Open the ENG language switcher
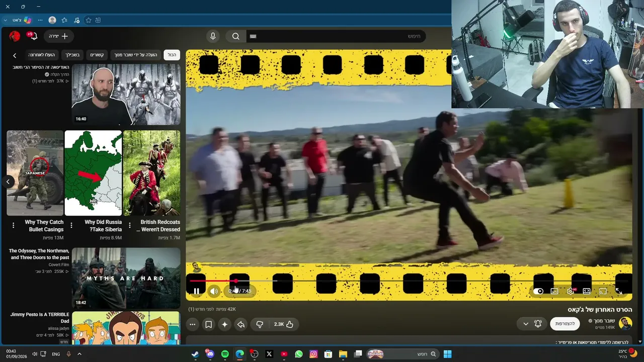This screenshot has height=362, width=644. [x=56, y=354]
